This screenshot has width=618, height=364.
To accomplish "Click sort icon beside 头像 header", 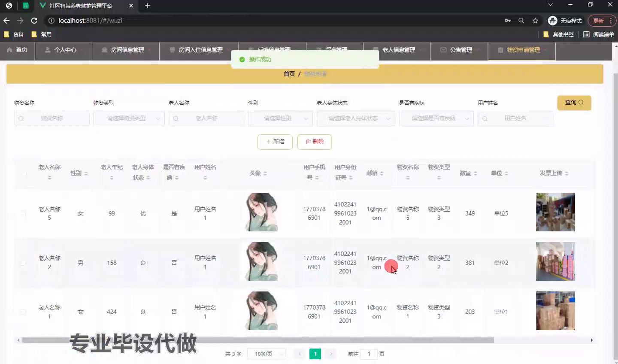I will (265, 173).
